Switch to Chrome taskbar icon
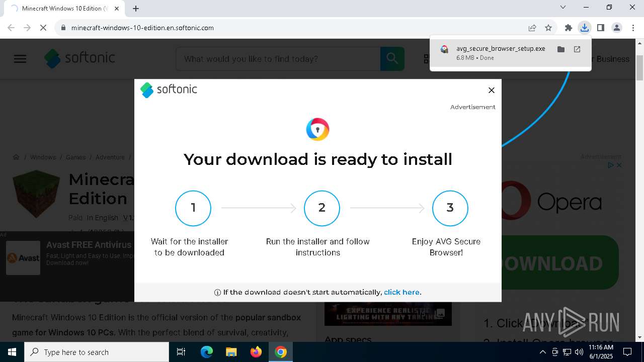 (281, 352)
